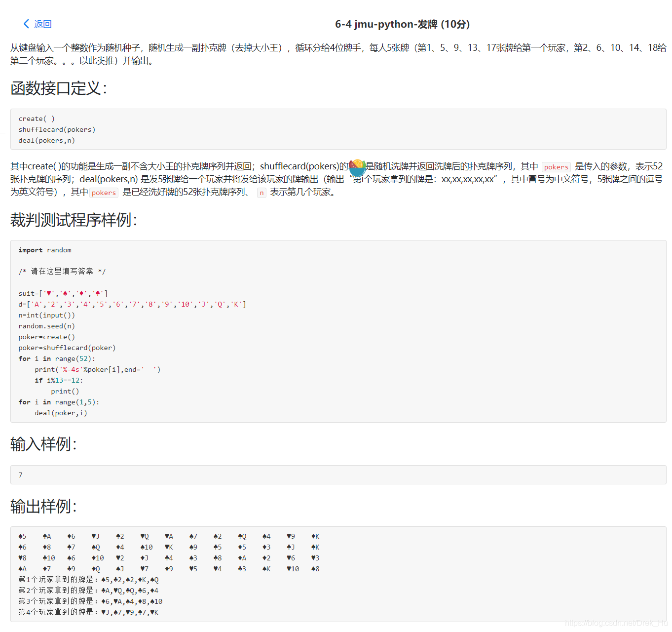The width and height of the screenshot is (672, 632).
Task: Click the ♠8 card symbol at the bottom-right of output
Action: (315, 569)
